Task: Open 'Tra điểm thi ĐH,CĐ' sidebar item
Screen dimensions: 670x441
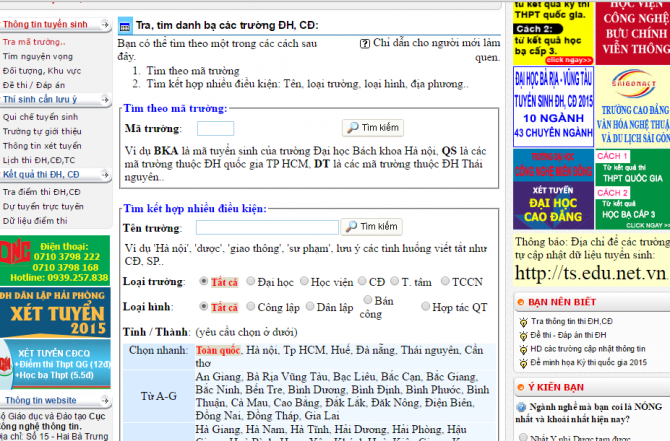Action: pyautogui.click(x=42, y=191)
